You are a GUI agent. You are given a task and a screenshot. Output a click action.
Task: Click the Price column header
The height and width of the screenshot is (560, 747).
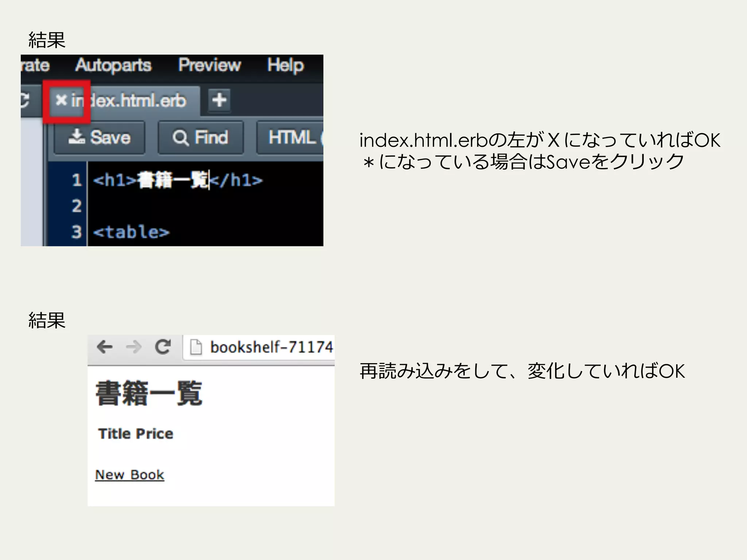[x=155, y=434]
